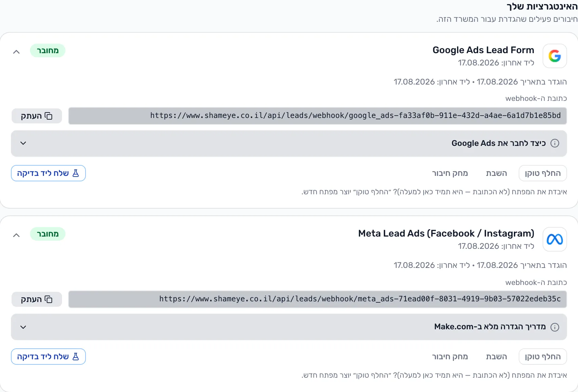The image size is (578, 392).
Task: Select the Google Ads webhook URL field
Action: pos(318,116)
